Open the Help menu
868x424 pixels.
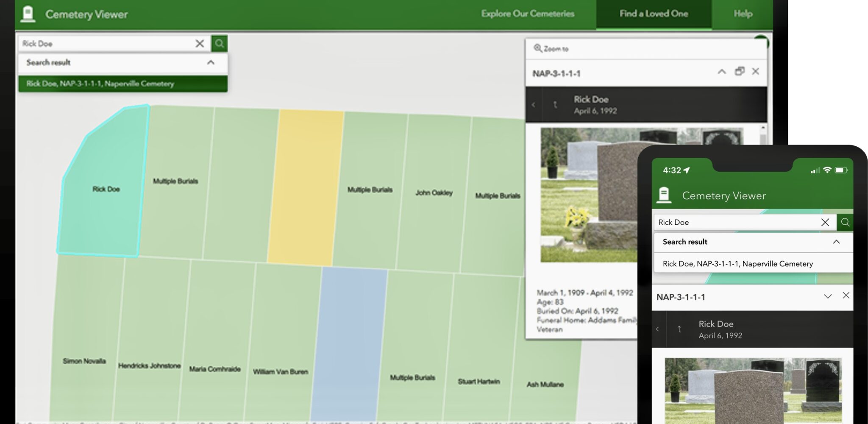tap(743, 13)
